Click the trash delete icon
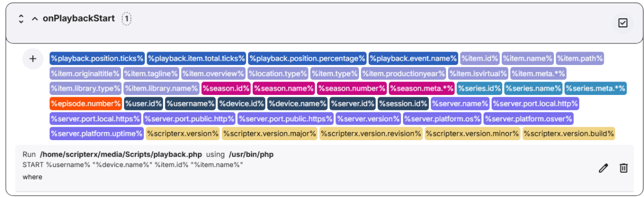This screenshot has height=197, width=644. point(624,168)
